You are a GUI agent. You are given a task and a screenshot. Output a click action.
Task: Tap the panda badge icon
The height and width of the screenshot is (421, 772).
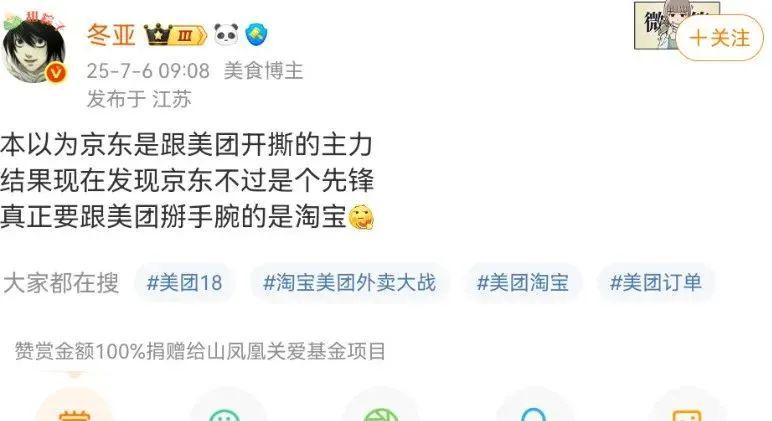point(226,34)
